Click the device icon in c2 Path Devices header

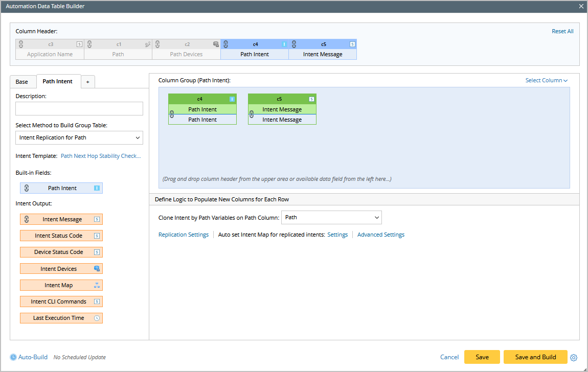pyautogui.click(x=216, y=44)
